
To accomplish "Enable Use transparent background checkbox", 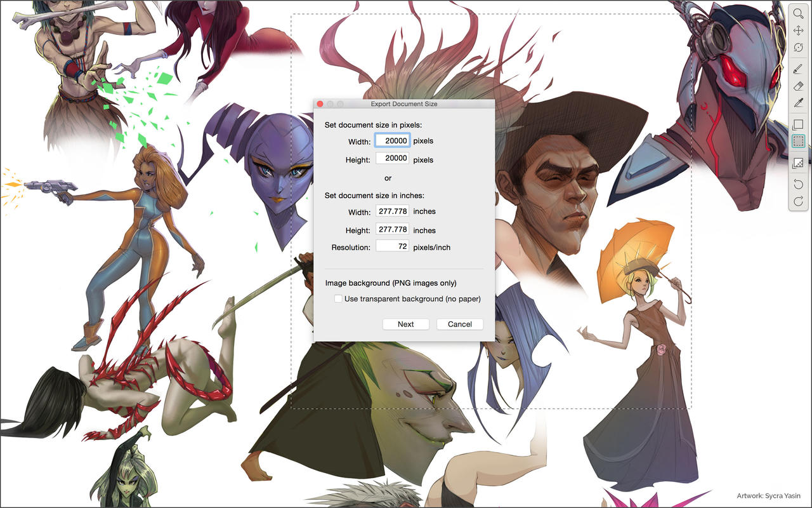I will [x=339, y=298].
